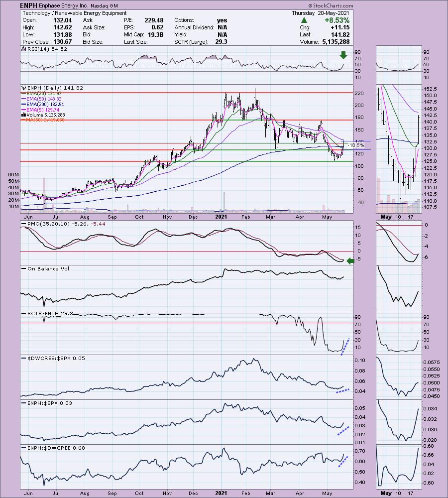The height and width of the screenshot is (498, 448).
Task: Click the date Thursday 20-May-2021
Action: 321,13
